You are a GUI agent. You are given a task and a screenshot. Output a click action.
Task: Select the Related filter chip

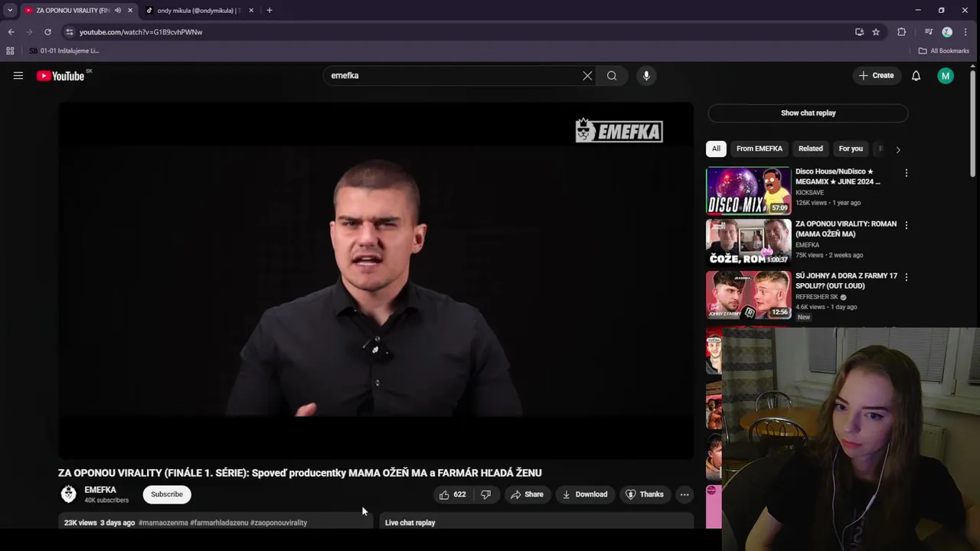coord(811,148)
